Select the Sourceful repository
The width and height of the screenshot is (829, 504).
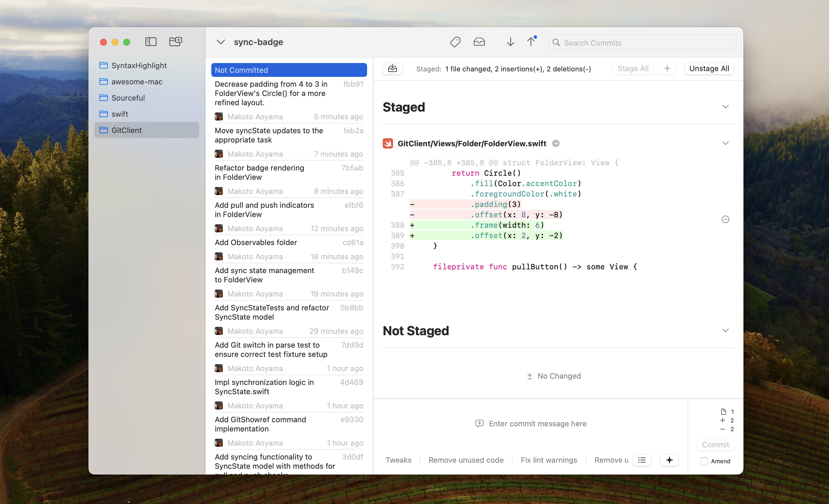[147, 98]
